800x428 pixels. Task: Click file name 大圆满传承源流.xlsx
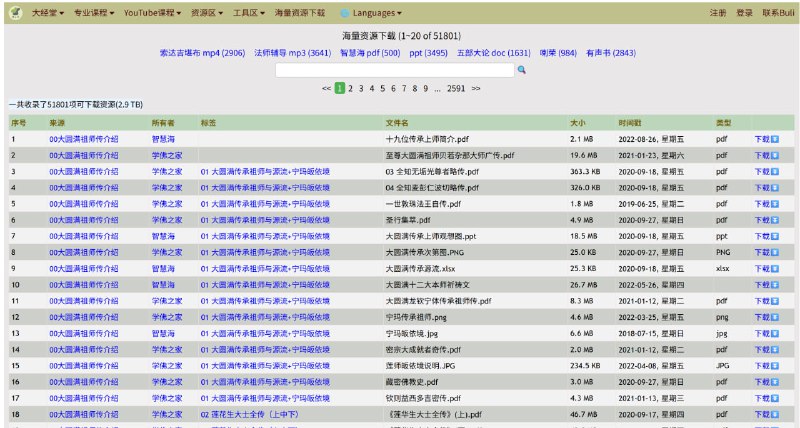420,269
